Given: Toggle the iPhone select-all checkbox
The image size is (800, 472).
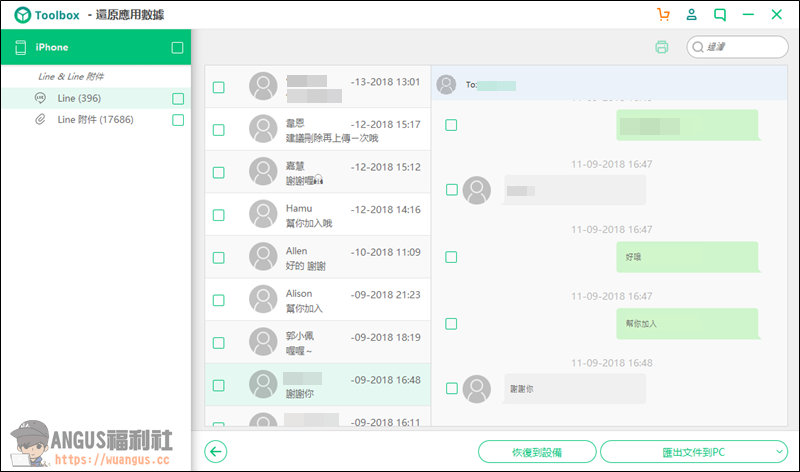Looking at the screenshot, I should (x=177, y=47).
